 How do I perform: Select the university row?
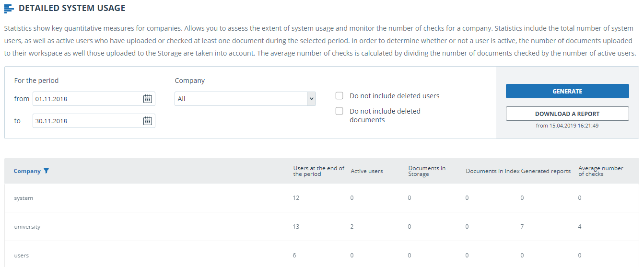322,227
